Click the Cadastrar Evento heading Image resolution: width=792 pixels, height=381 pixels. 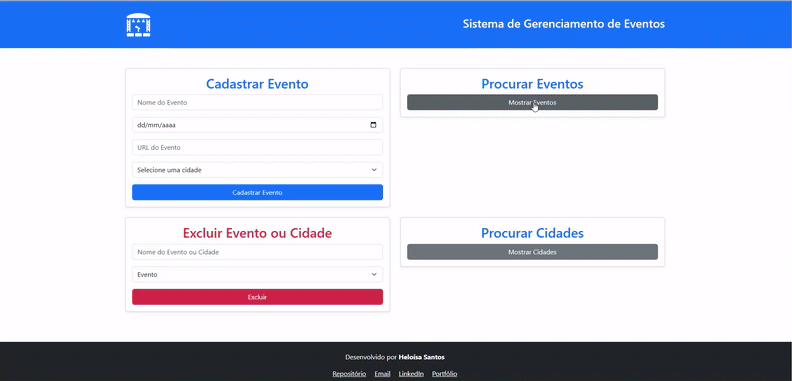257,83
